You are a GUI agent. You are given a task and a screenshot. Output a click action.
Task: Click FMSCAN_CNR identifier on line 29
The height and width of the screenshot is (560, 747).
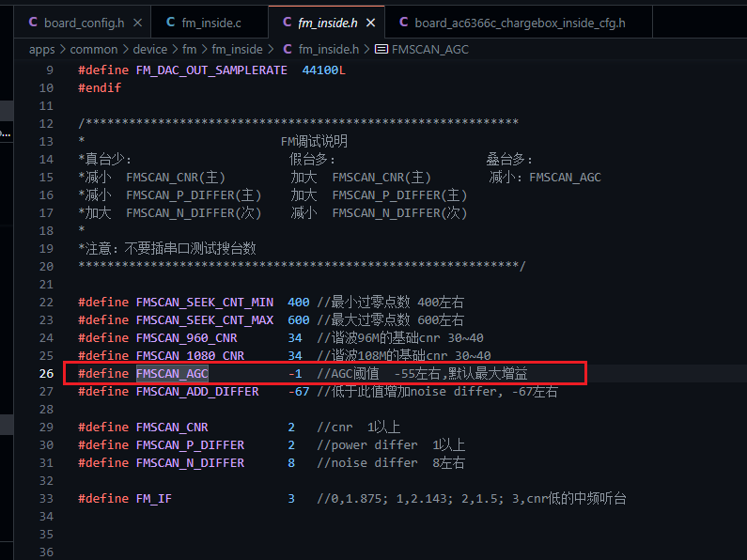(x=172, y=428)
